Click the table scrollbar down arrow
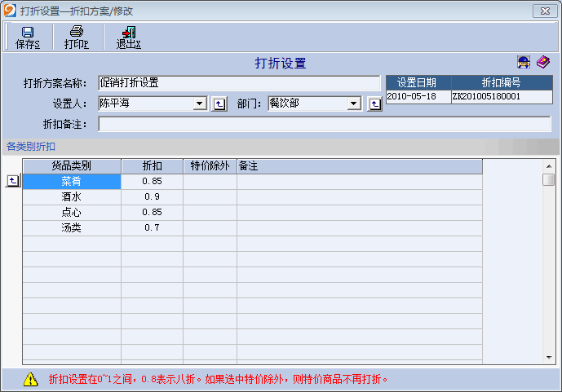This screenshot has width=562, height=392. [x=549, y=357]
